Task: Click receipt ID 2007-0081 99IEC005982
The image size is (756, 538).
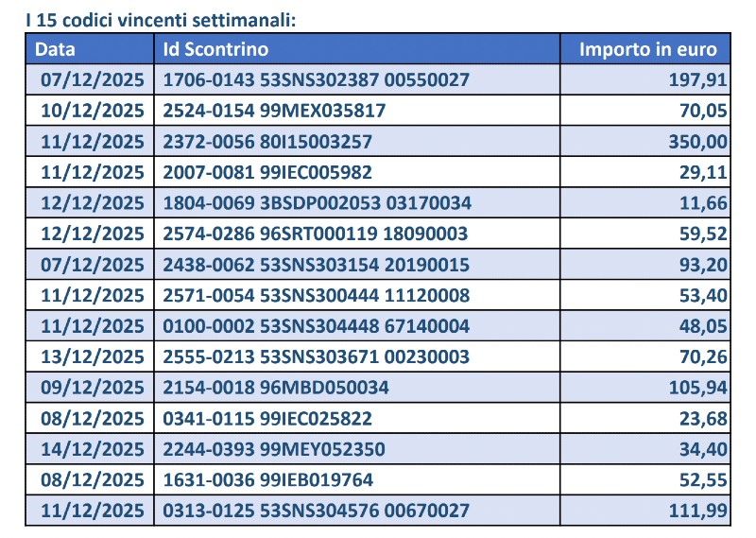Action: (x=267, y=172)
